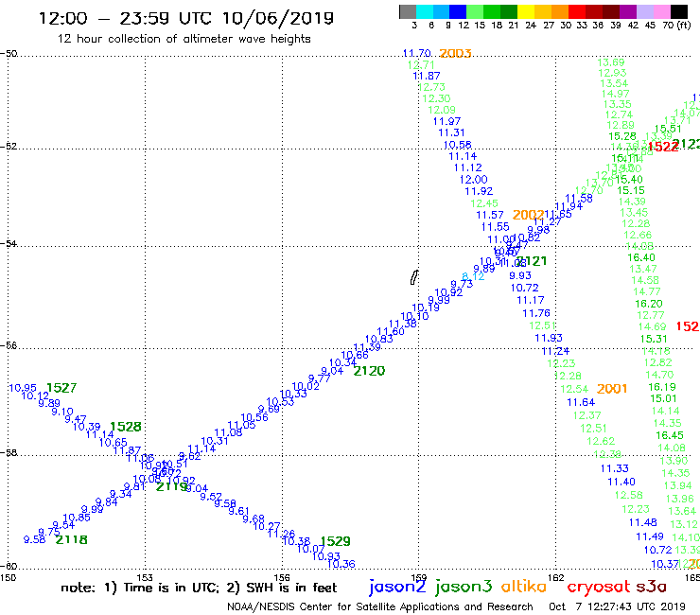Click the red cryosat pass label '1522'
This screenshot has height=615, width=700.
663,147
